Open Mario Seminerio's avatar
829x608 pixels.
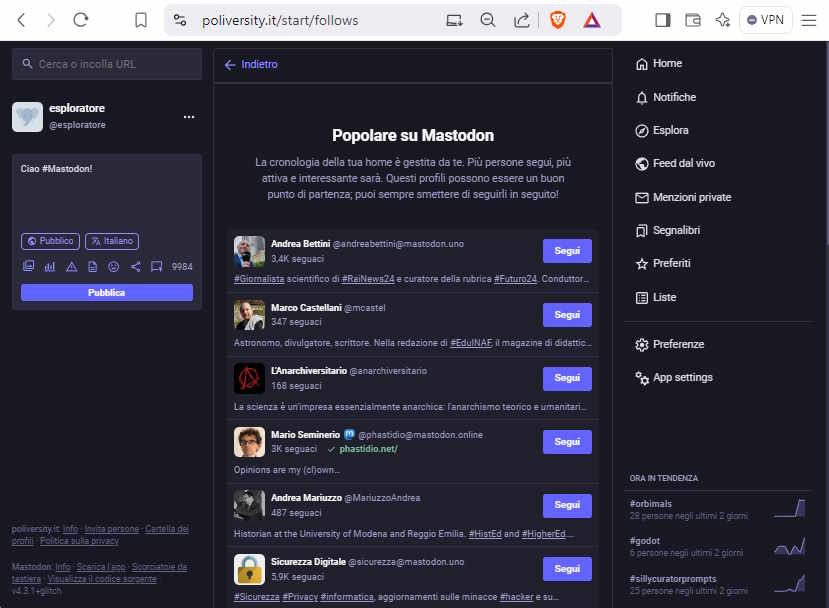tap(250, 442)
